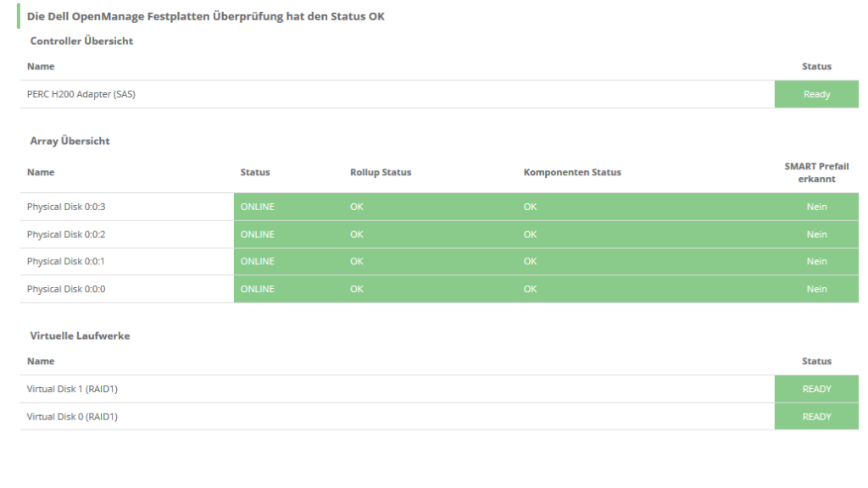Click the Komponenten Status column header
The height and width of the screenshot is (488, 868).
click(572, 172)
